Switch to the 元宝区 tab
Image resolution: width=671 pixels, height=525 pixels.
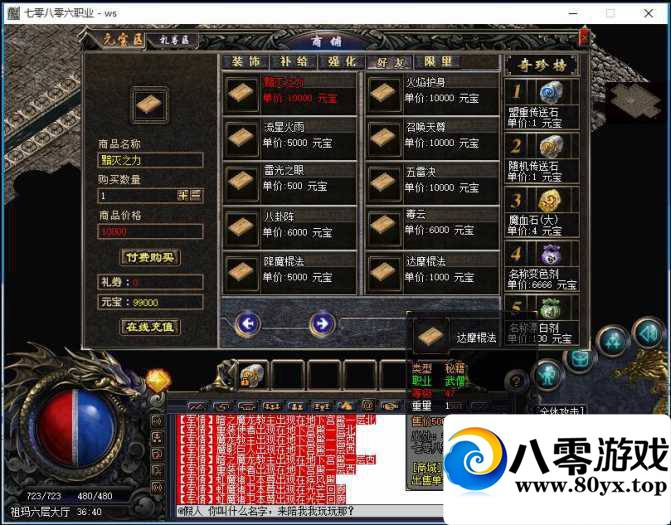click(122, 40)
